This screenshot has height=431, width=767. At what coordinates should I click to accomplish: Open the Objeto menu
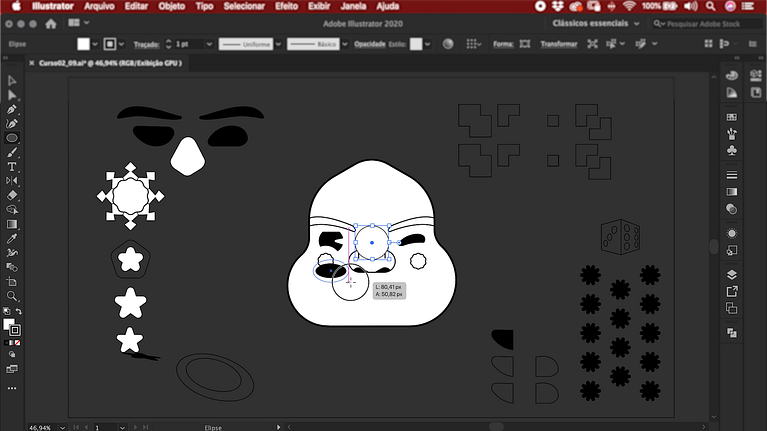[171, 6]
